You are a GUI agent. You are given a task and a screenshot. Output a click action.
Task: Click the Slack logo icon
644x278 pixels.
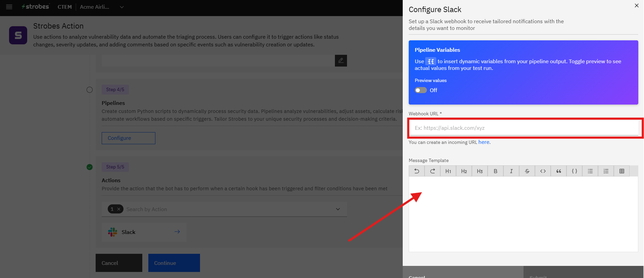tap(113, 232)
